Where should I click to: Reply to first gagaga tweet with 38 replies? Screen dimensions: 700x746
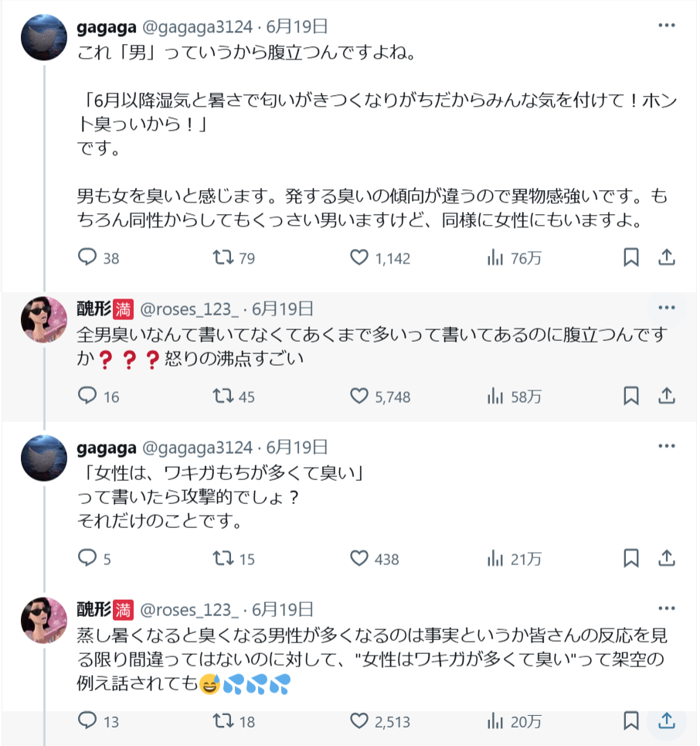[x=88, y=257]
